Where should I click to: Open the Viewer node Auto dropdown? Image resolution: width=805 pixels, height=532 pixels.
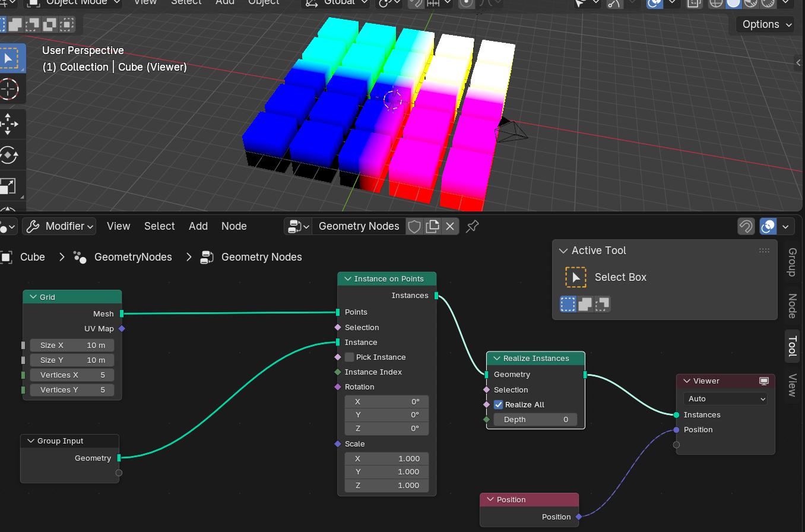[x=725, y=398]
